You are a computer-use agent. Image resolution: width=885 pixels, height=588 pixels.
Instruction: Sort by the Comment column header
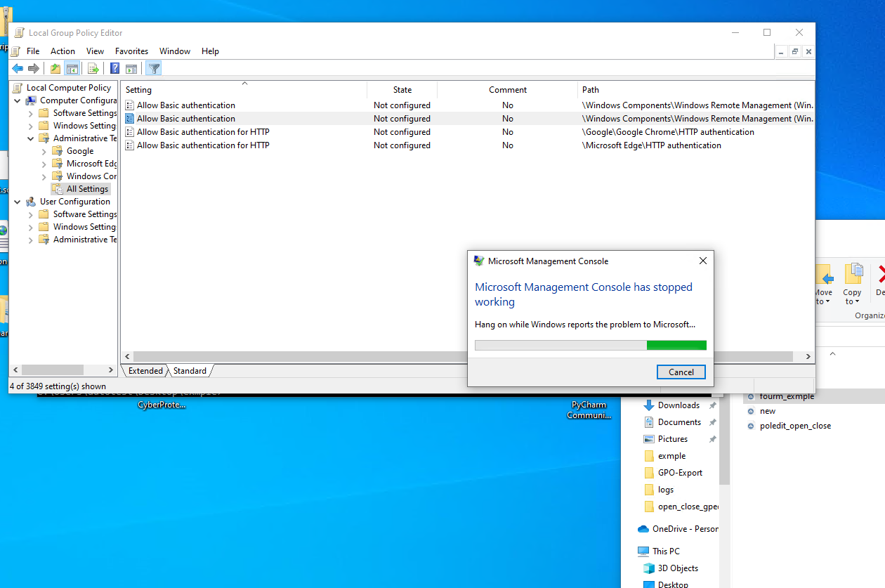click(508, 90)
